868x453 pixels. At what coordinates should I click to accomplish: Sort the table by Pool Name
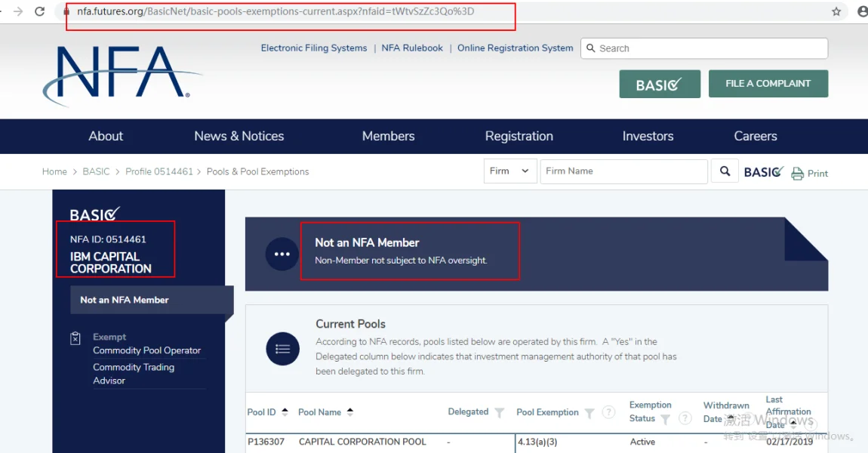pyautogui.click(x=350, y=412)
